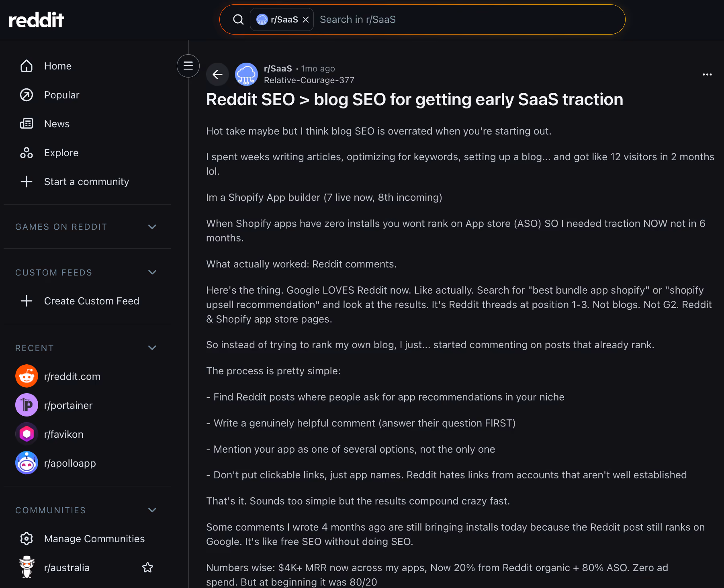Go to Home
724x588 pixels.
click(x=58, y=66)
